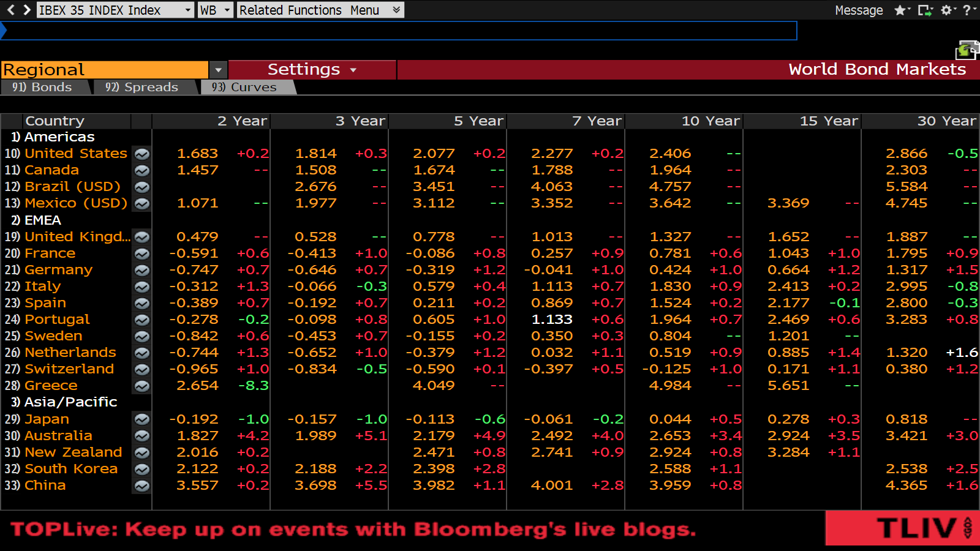Screen dimensions: 980x551
Task: Open chart icon for Canada row
Action: pyautogui.click(x=141, y=170)
